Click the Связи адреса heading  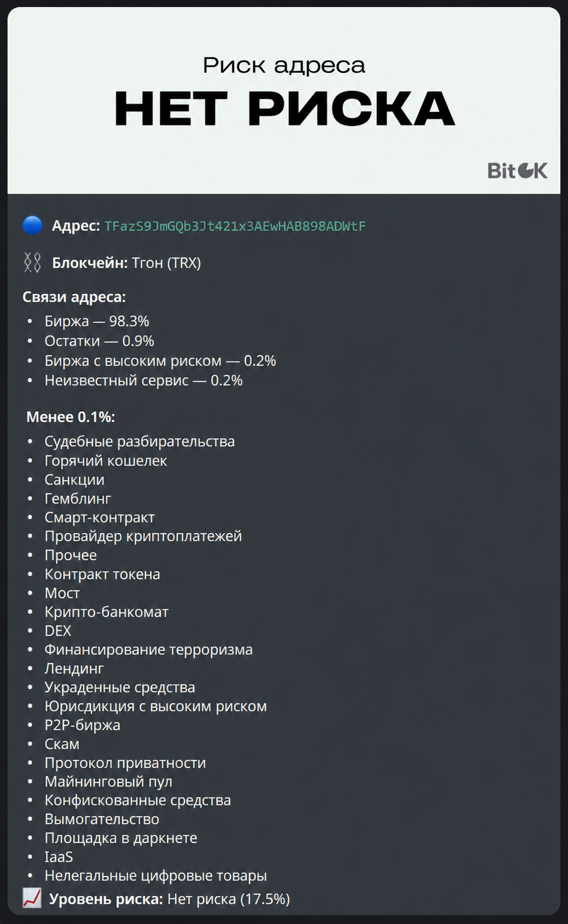pos(74,297)
